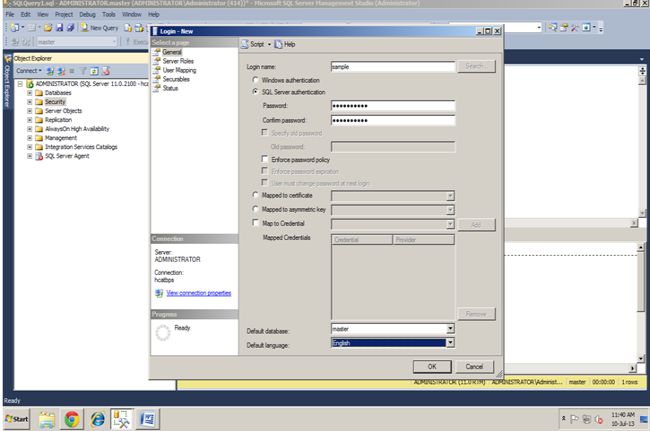Open the Edit menu

(x=26, y=15)
